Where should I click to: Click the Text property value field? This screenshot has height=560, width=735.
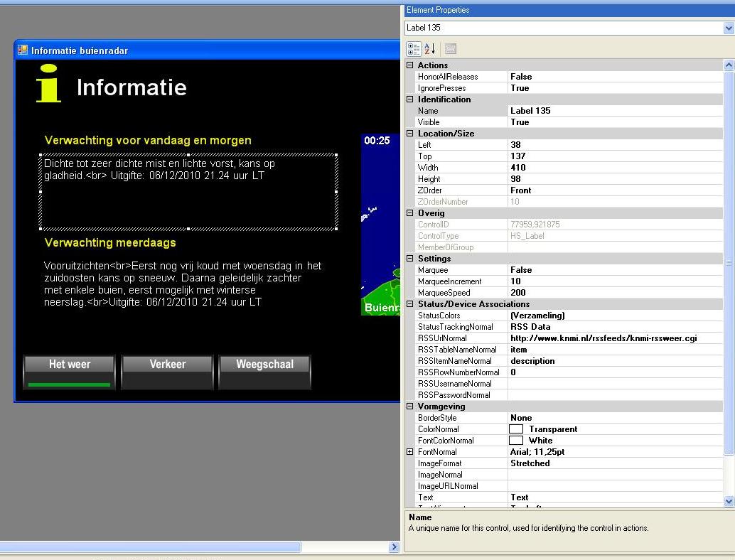(616, 497)
